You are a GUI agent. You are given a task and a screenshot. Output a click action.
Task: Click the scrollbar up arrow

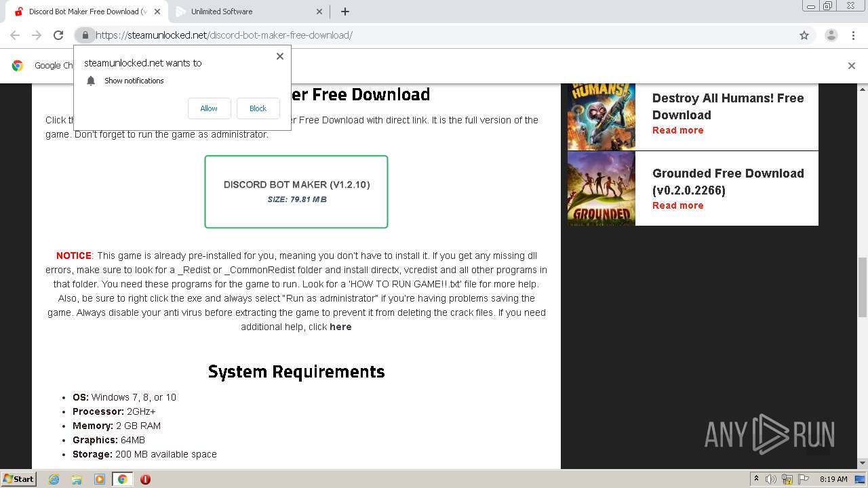click(863, 89)
